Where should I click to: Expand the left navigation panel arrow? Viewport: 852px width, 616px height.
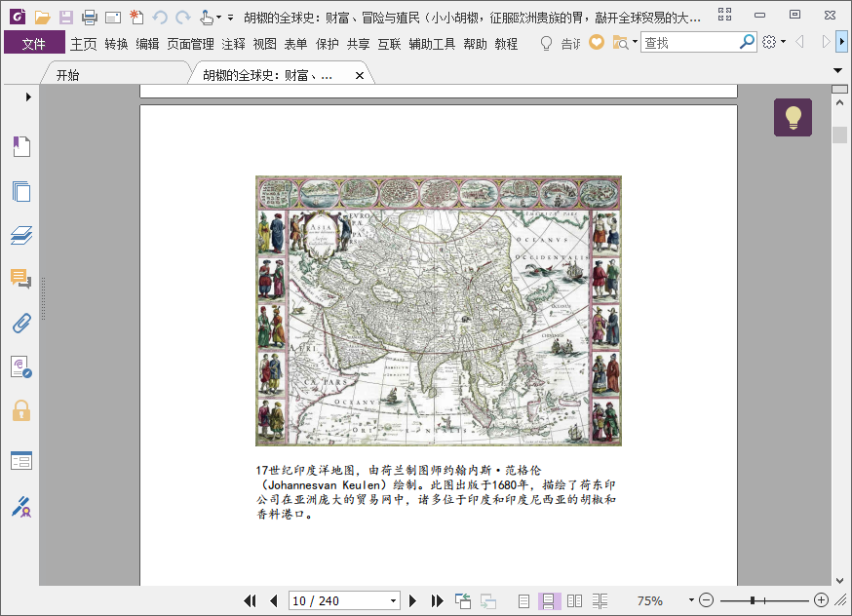click(28, 96)
